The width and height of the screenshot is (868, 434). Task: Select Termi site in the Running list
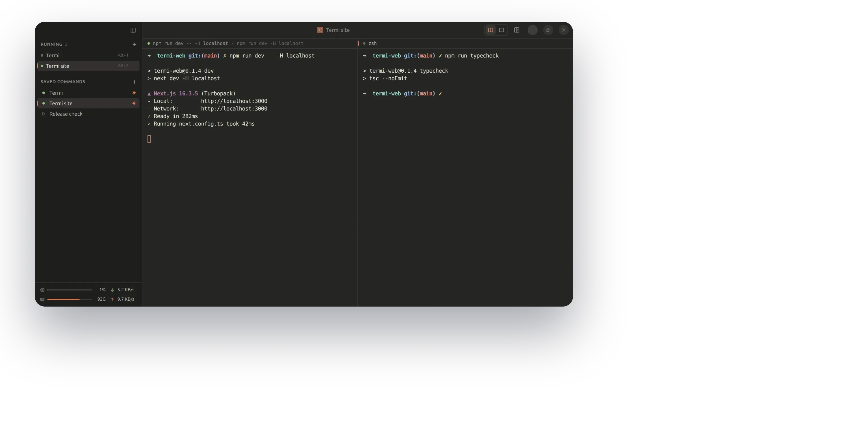coord(88,66)
